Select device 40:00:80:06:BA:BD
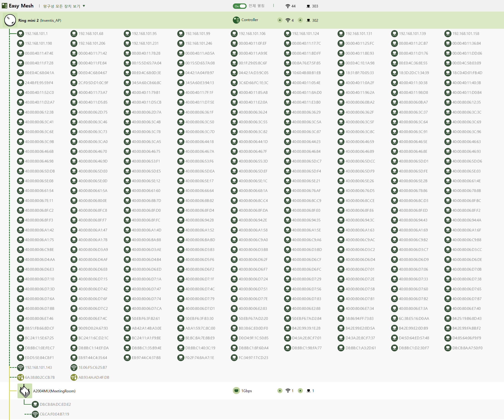Viewport: 504px width, 420px height. click(x=200, y=240)
